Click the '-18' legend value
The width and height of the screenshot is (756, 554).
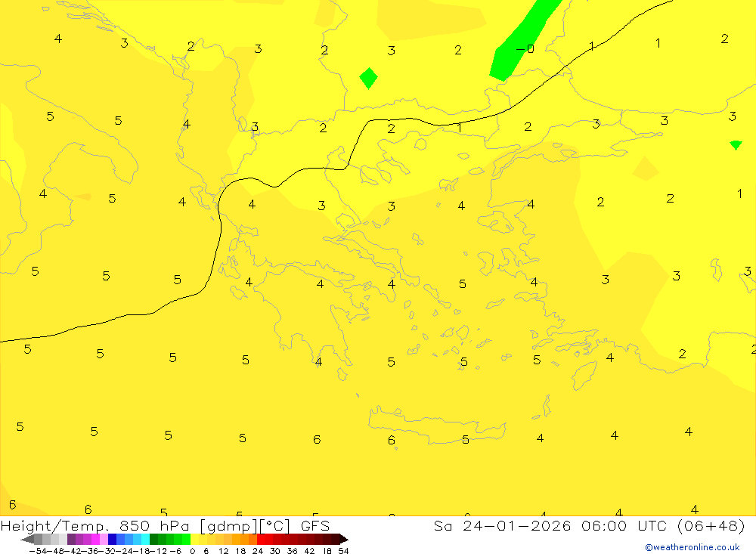click(143, 551)
